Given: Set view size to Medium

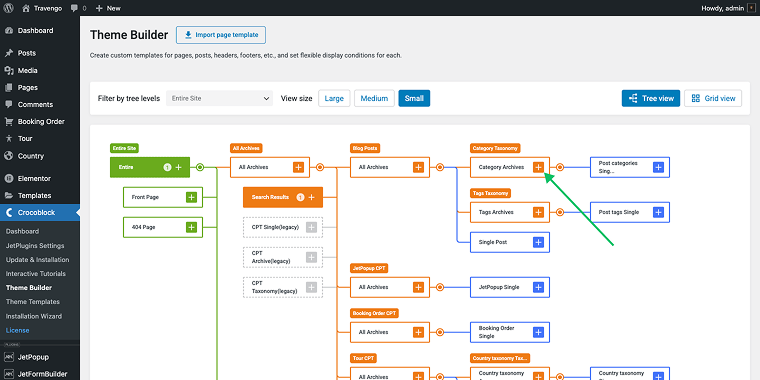Looking at the screenshot, I should pyautogui.click(x=374, y=98).
